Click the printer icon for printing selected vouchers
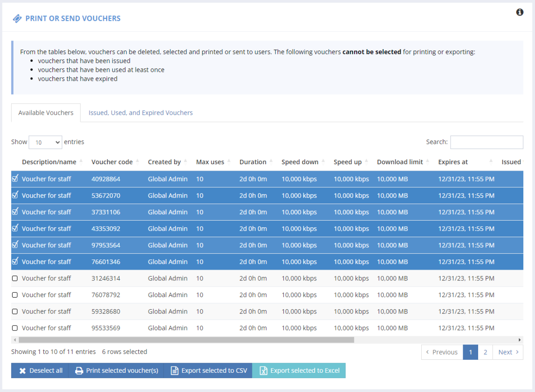This screenshot has height=392, width=535. pos(79,371)
